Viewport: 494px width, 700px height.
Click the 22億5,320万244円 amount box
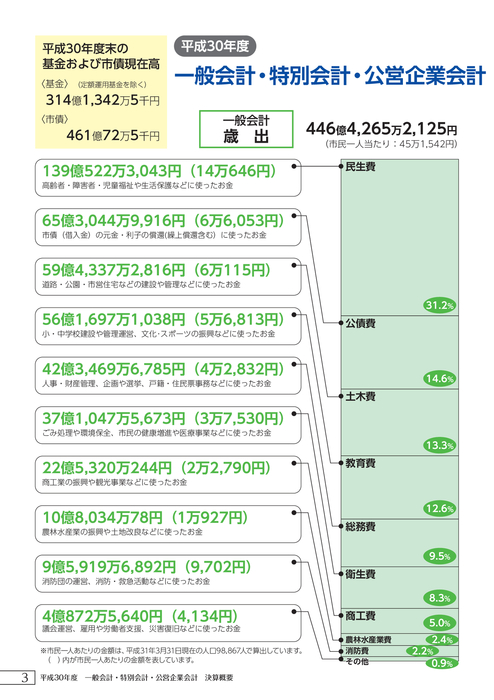pyautogui.click(x=168, y=475)
